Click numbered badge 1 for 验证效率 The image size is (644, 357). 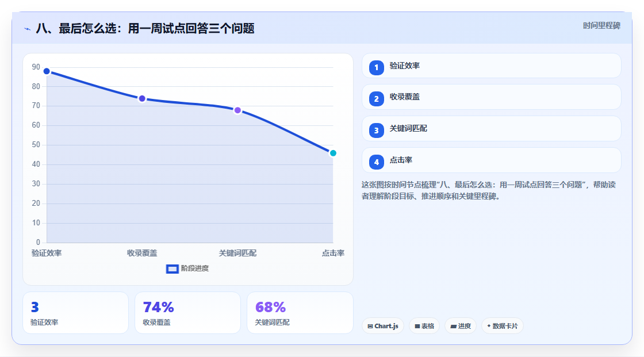coord(376,68)
